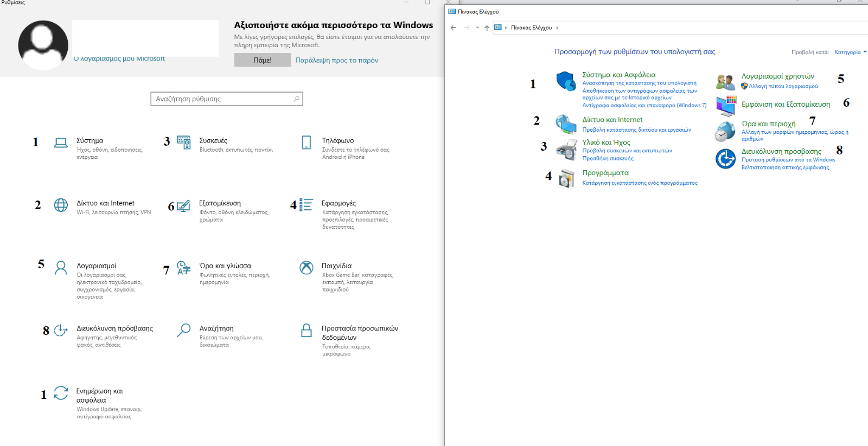Image resolution: width=868 pixels, height=446 pixels.
Task: Click the Εφαρμογές title text in Settings
Action: 339,203
